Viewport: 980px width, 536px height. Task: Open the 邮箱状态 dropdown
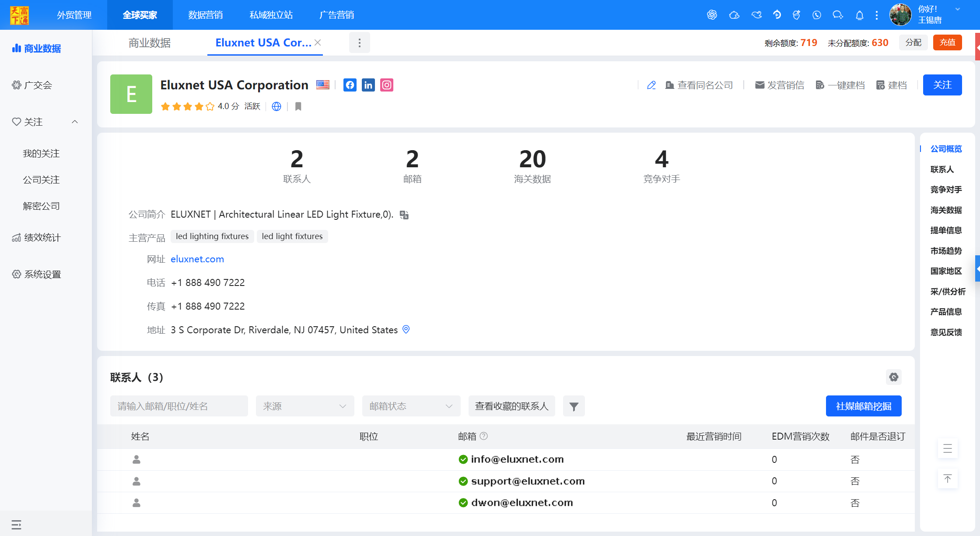(x=411, y=406)
